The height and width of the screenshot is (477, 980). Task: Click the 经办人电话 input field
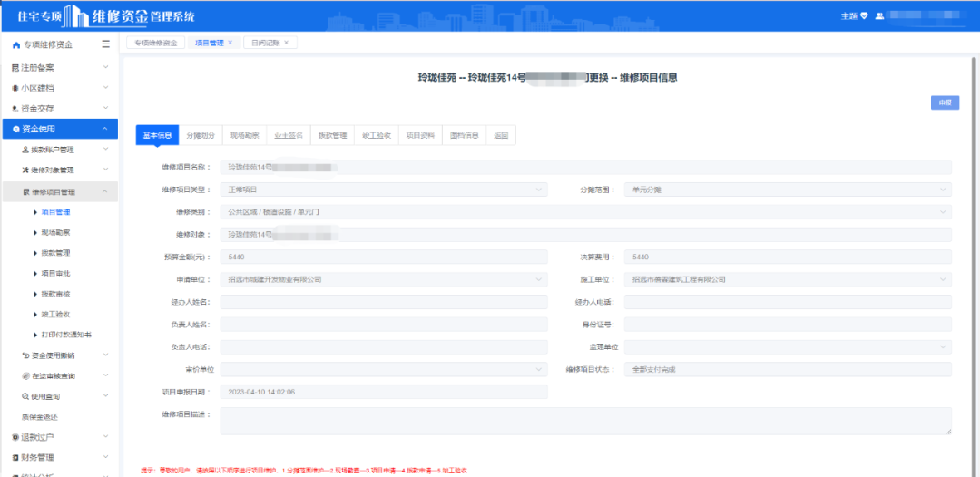[788, 302]
